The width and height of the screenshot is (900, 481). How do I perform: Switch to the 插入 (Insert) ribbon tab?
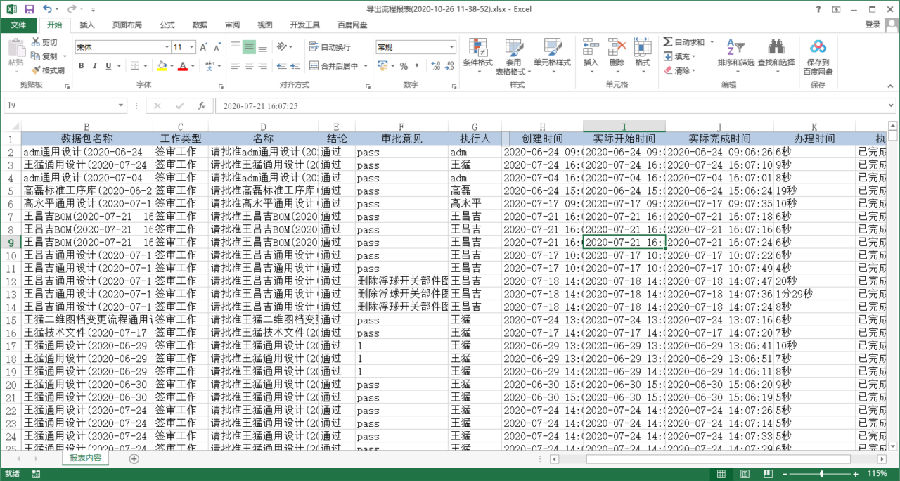pos(88,23)
